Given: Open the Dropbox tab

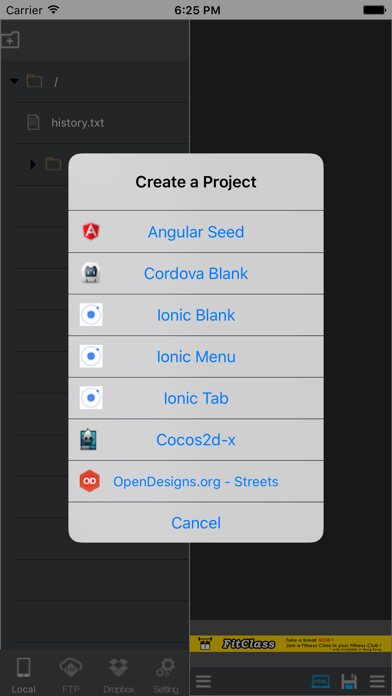Looking at the screenshot, I should coord(119,675).
